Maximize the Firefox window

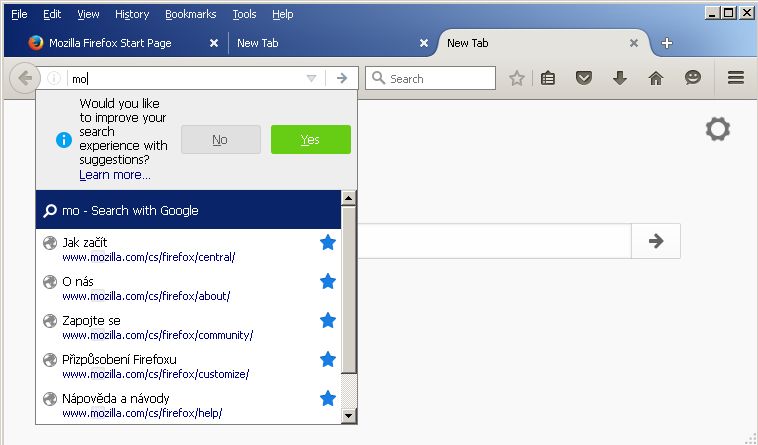(729, 13)
